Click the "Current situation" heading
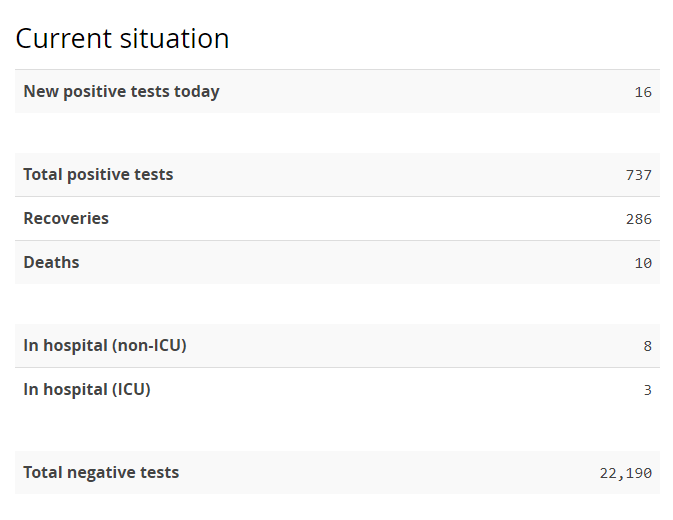This screenshot has height=520, width=673. [x=122, y=39]
